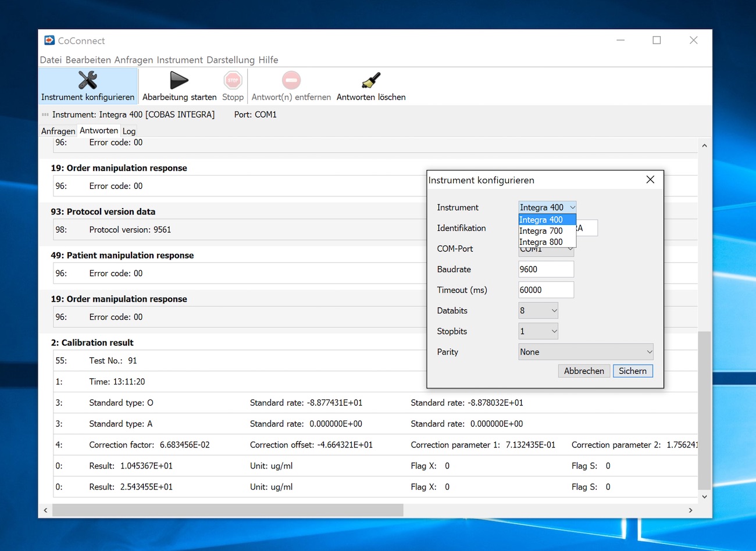Click the vertical scrollbar up arrow

(x=704, y=145)
